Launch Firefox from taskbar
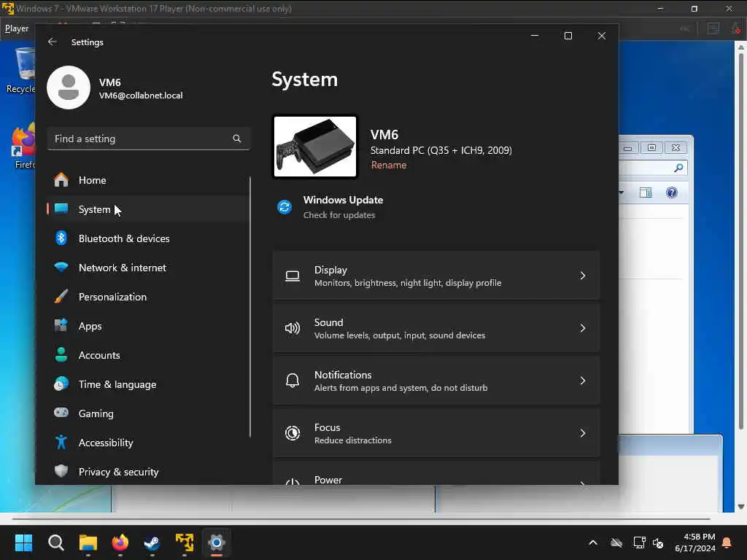 (x=120, y=542)
